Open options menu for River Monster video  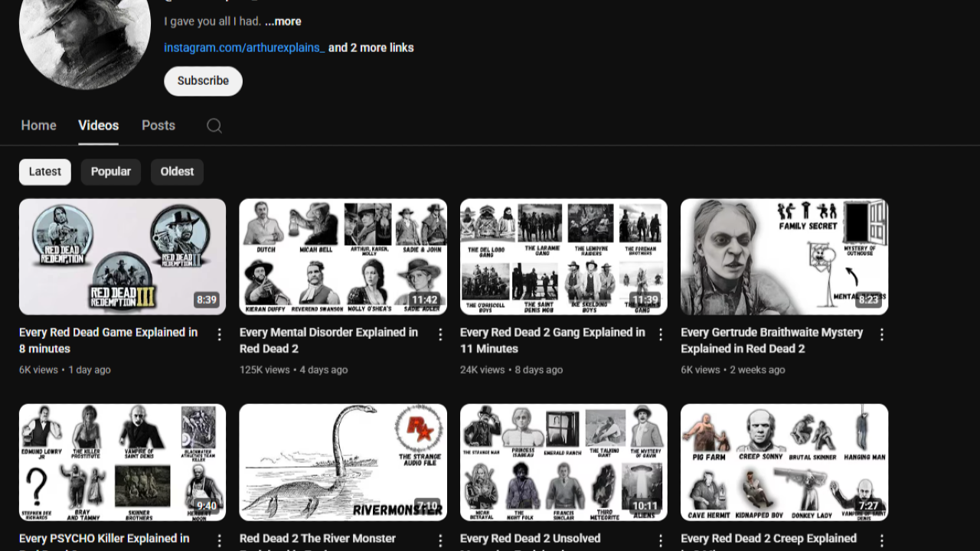click(440, 540)
